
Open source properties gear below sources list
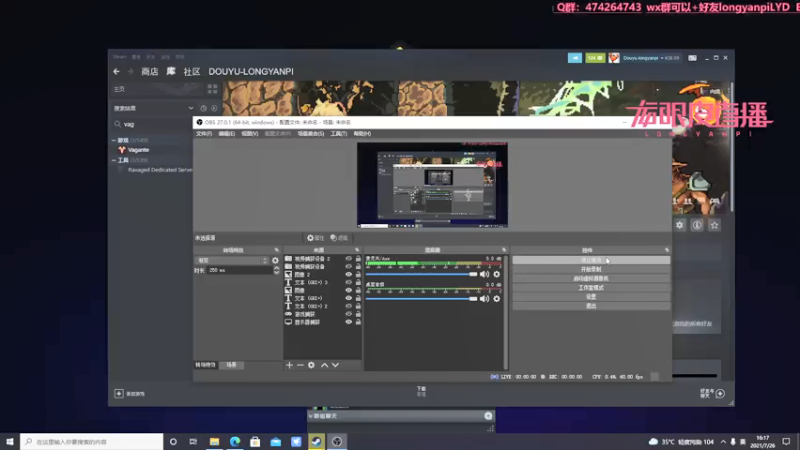(x=311, y=365)
